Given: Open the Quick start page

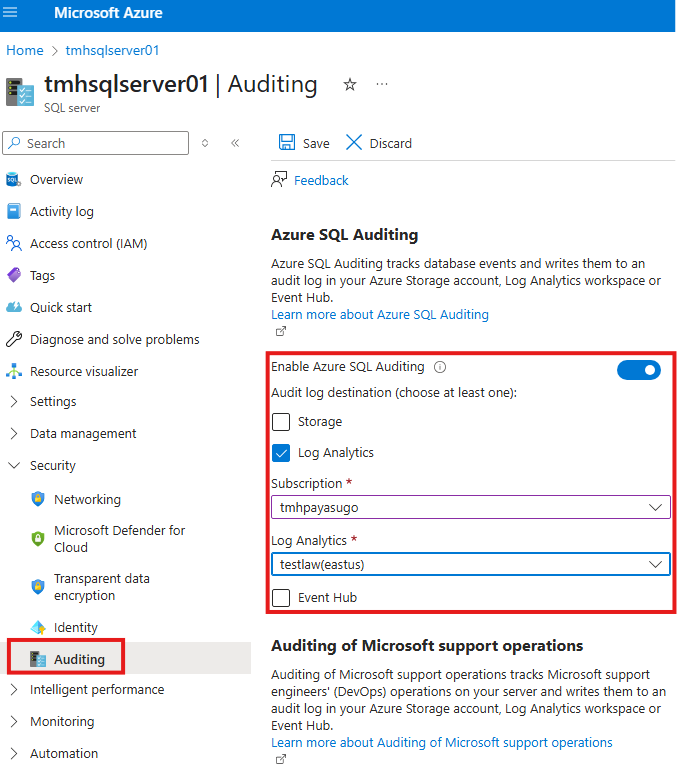Looking at the screenshot, I should click(x=61, y=308).
